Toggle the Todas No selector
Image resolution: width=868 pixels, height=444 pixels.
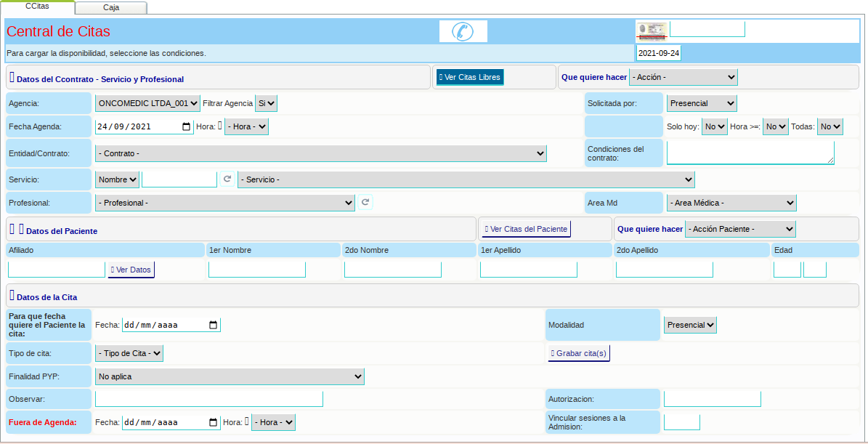pos(830,126)
